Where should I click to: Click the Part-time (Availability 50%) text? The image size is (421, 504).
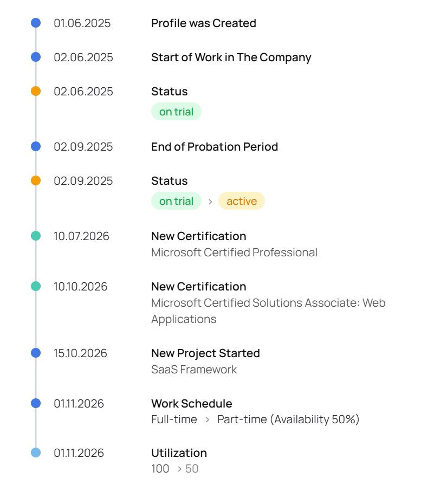288,419
